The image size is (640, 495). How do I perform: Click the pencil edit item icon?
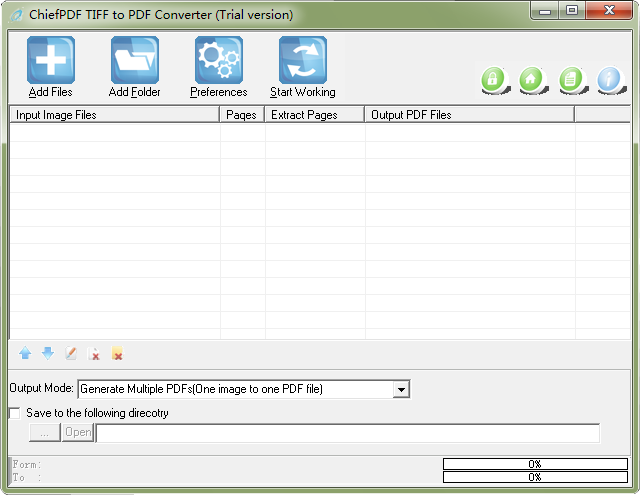[71, 353]
